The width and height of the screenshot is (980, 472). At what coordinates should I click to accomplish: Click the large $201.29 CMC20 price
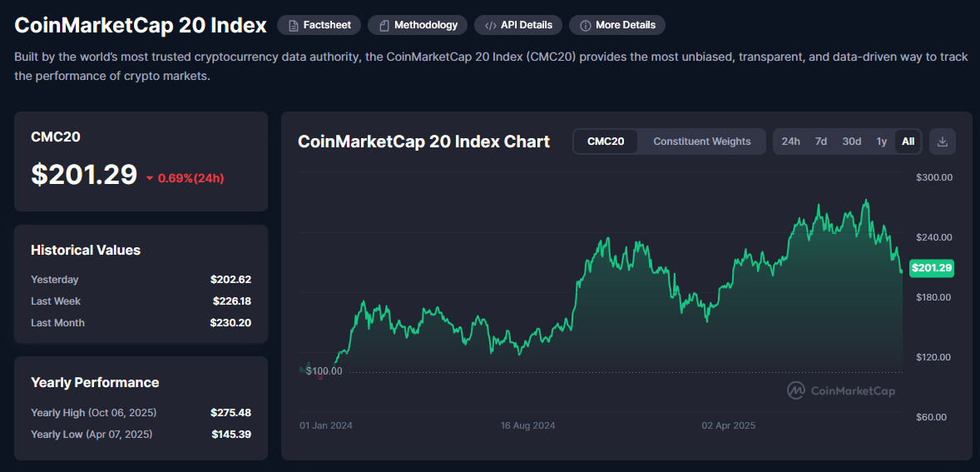click(84, 175)
